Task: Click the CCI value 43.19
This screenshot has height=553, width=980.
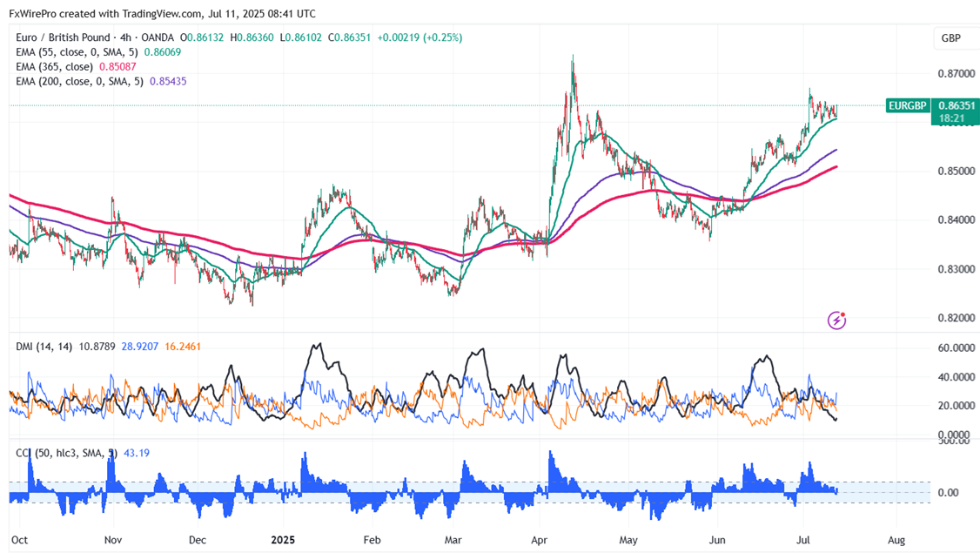Action: 137,453
